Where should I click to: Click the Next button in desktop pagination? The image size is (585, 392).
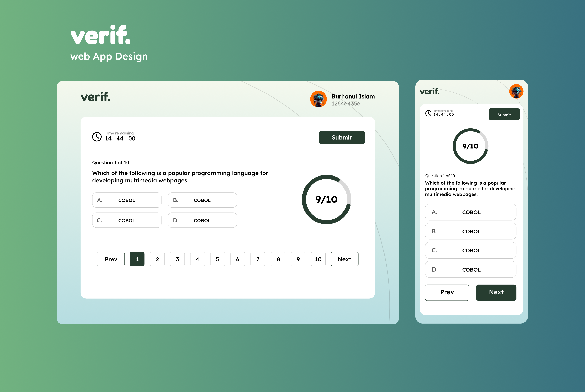344,259
